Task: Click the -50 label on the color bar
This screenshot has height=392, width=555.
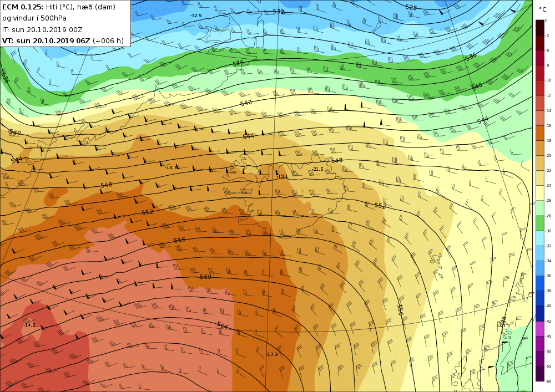Action: [548, 352]
